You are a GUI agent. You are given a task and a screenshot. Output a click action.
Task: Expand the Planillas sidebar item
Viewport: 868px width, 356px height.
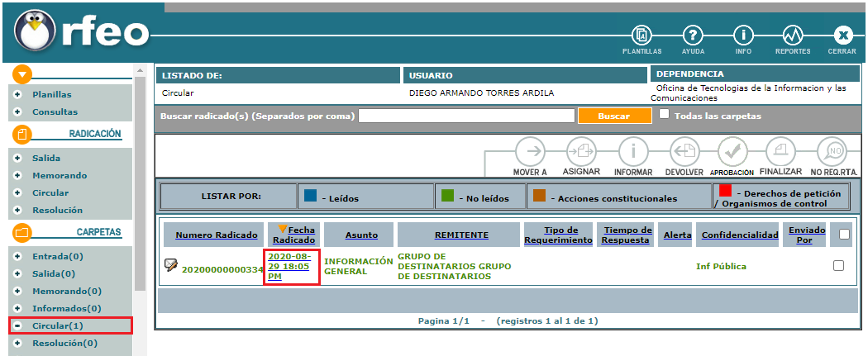17,94
